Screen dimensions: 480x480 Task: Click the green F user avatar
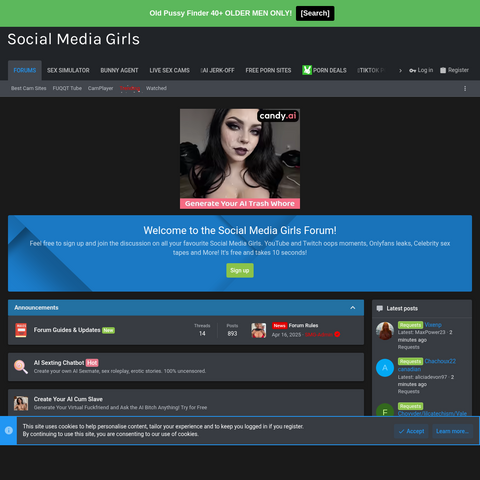tap(385, 410)
